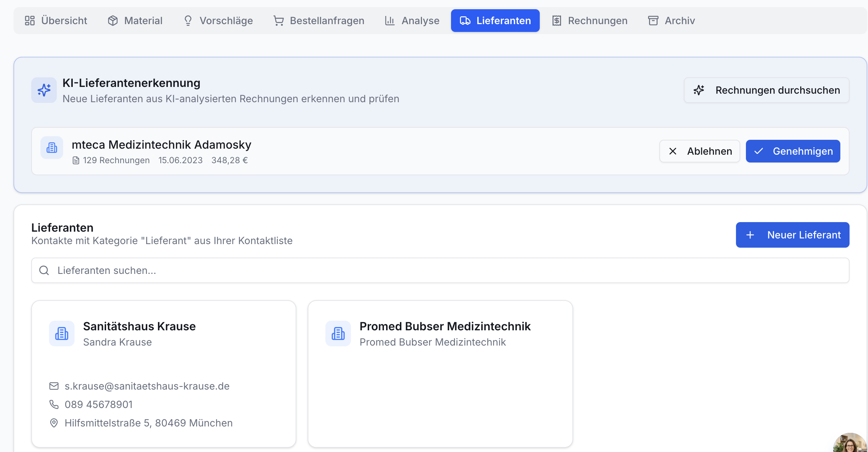Approve mteca supplier with Genehmigen

pos(793,151)
